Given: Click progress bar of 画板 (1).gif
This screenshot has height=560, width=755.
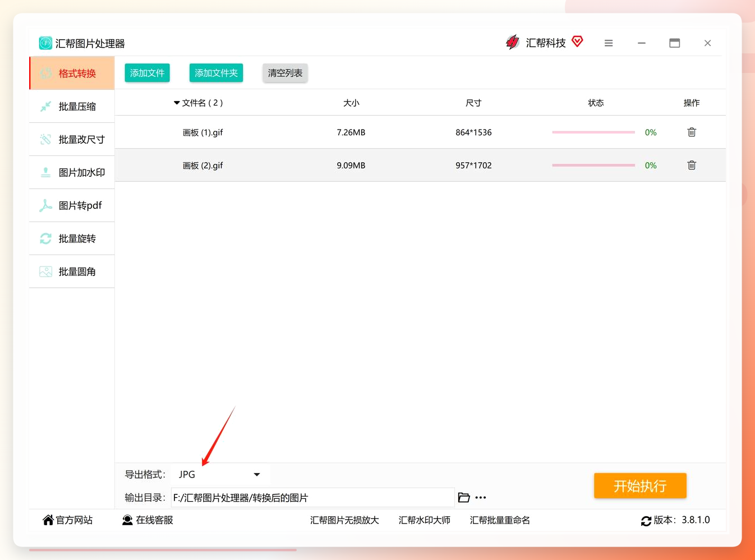Looking at the screenshot, I should click(x=593, y=132).
